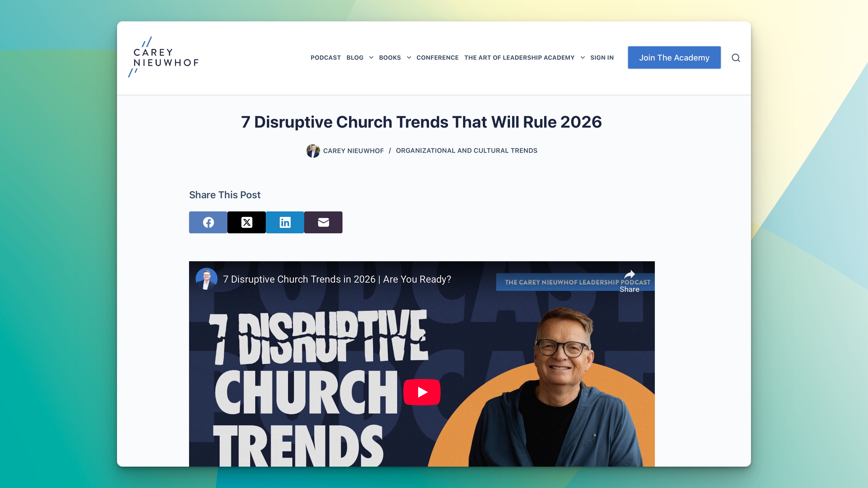Click the YouTube Share arrow icon

point(629,275)
